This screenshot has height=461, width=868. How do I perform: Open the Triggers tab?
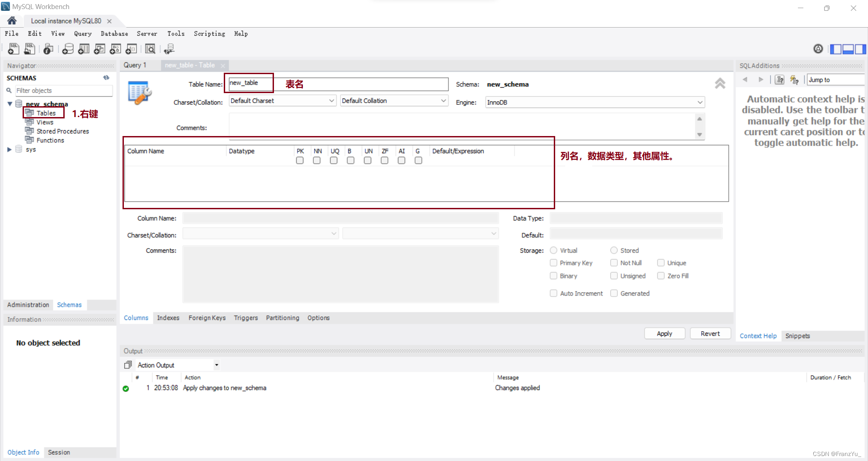(x=246, y=318)
